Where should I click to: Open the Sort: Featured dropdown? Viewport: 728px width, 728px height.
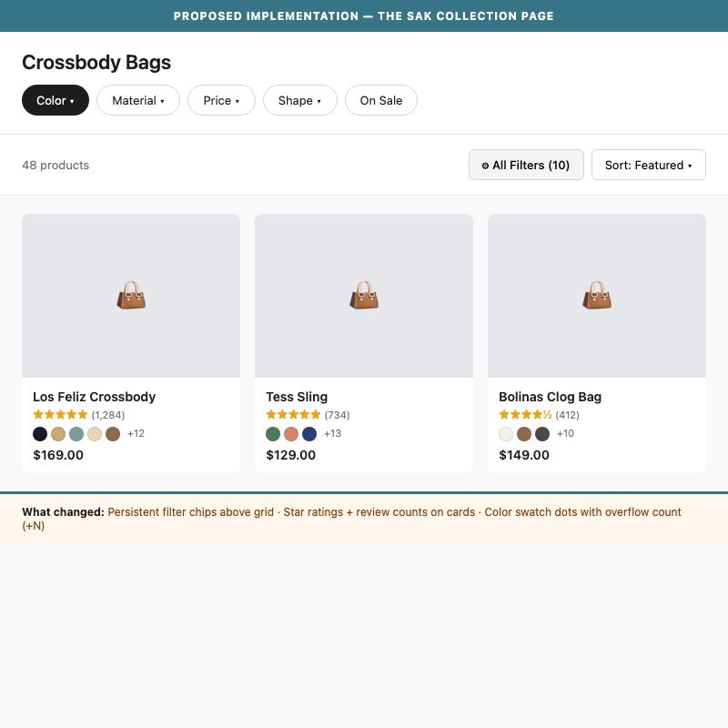coord(649,165)
